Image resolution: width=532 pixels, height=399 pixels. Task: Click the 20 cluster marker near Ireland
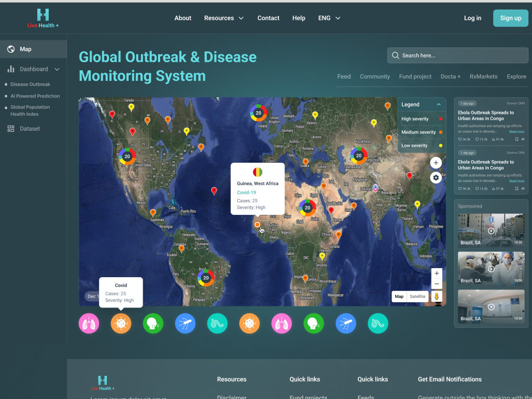point(259,113)
